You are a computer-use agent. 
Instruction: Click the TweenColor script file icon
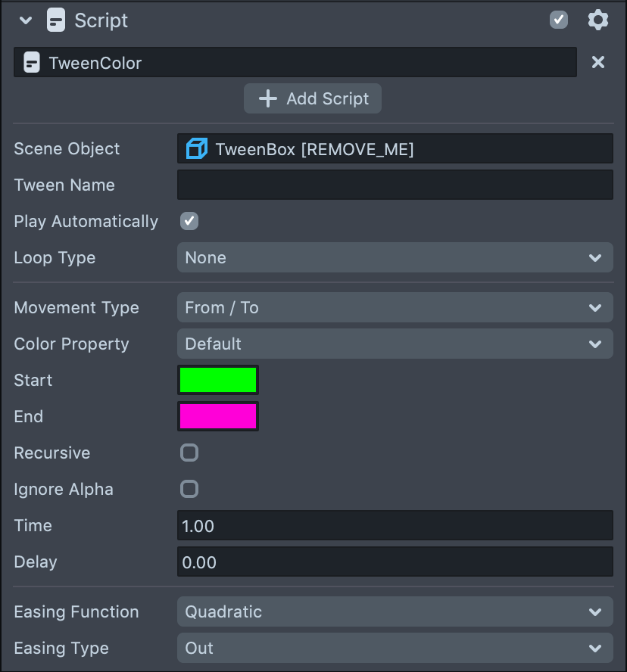point(32,63)
